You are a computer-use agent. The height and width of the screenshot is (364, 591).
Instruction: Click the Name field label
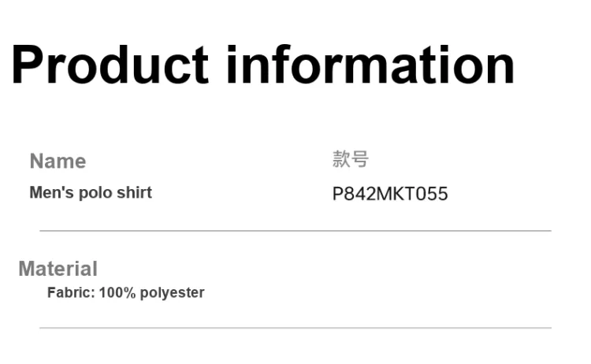point(58,162)
